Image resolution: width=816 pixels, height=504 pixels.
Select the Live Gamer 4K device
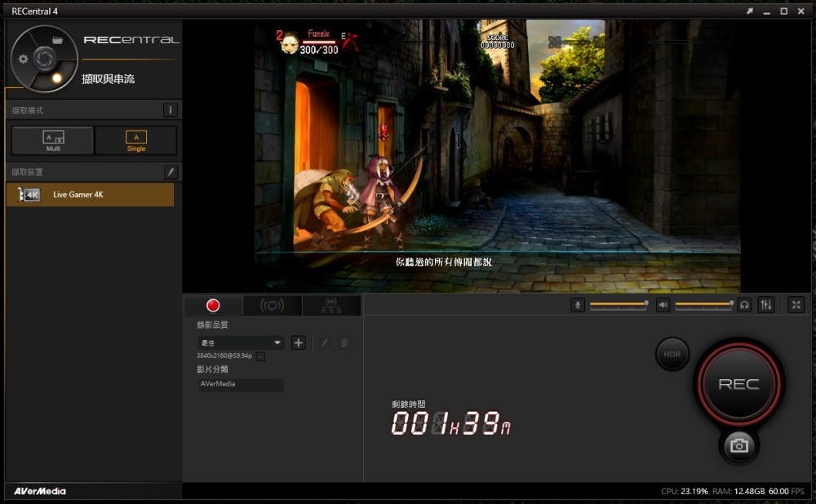tap(90, 195)
